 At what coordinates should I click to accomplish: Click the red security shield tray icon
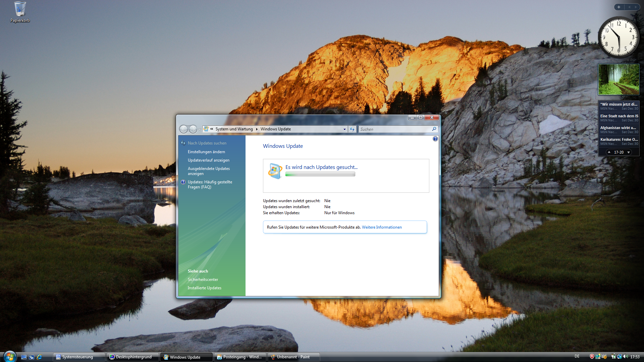[x=592, y=357]
